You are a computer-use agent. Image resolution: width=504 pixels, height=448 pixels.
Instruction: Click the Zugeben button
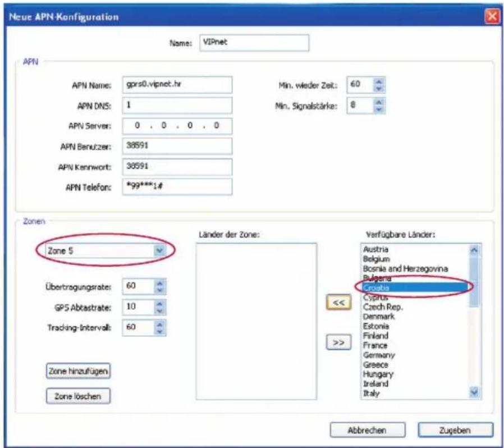pos(456,430)
